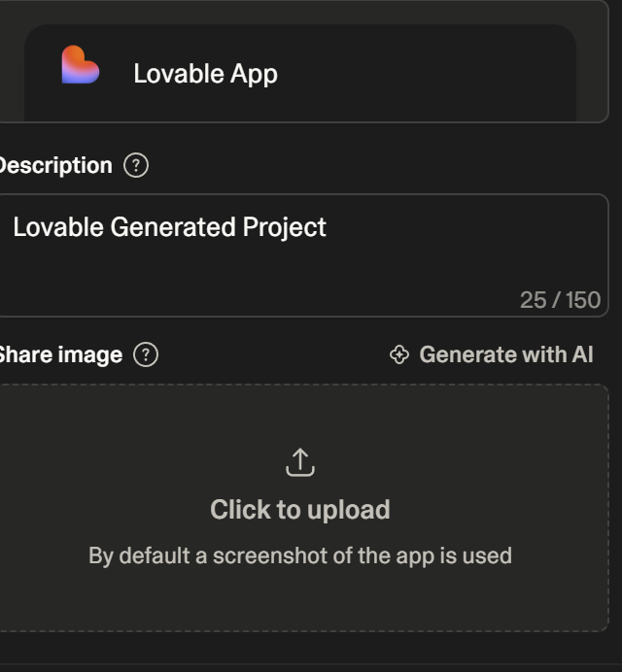Click the word "Lovable" in the Description field
Screen dimensions: 622x672
click(x=56, y=228)
